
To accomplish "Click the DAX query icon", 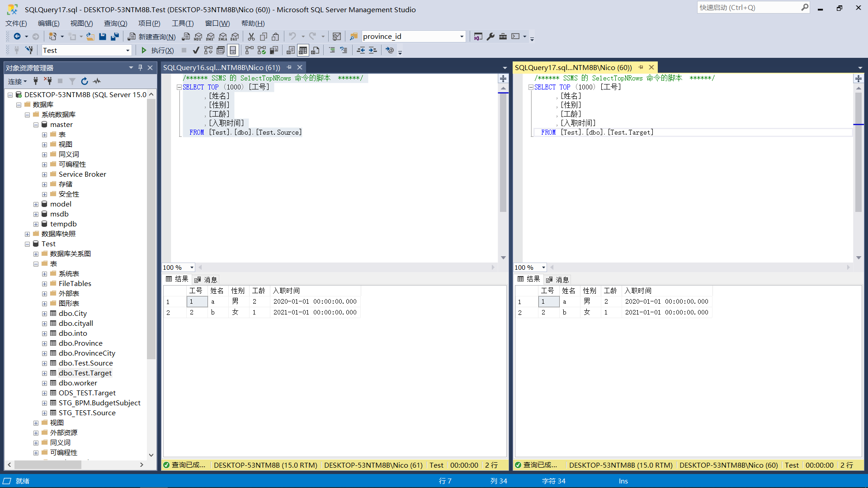I will coord(235,37).
